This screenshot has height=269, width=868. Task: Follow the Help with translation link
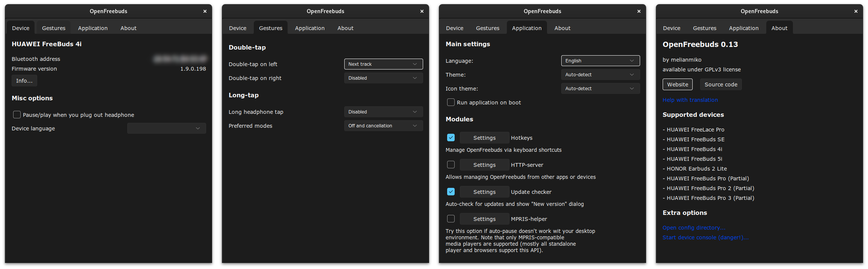click(x=690, y=100)
